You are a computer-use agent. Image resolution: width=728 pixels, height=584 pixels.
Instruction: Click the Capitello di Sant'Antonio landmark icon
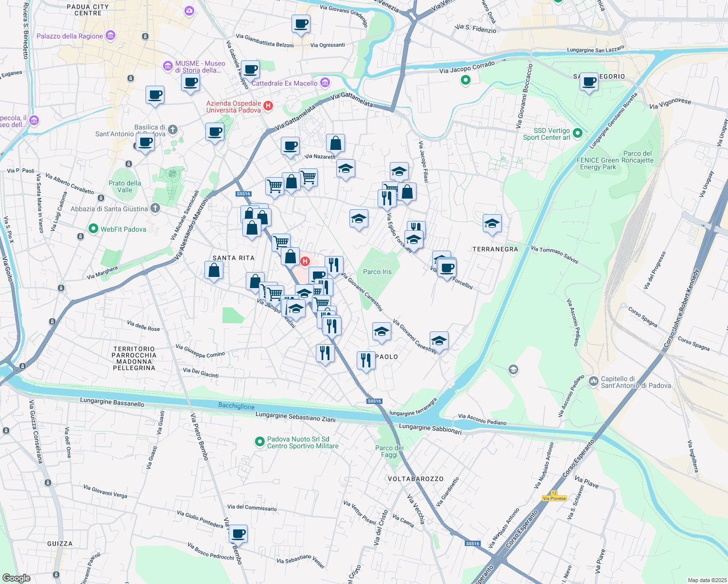[x=593, y=381]
